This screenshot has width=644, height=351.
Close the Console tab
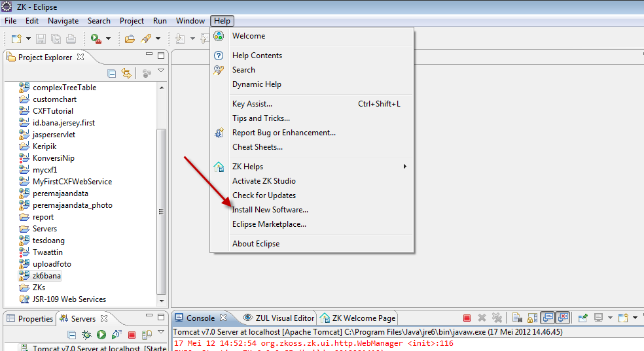coord(223,318)
